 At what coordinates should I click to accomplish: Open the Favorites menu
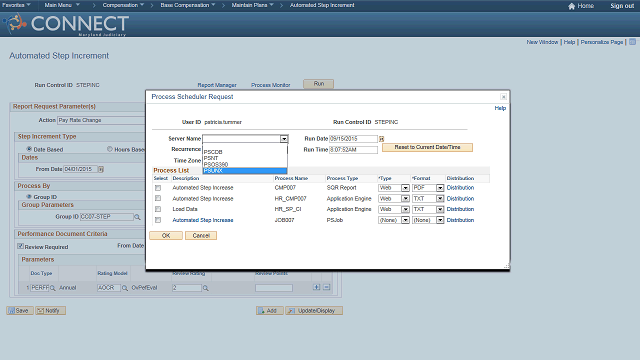(x=16, y=5)
